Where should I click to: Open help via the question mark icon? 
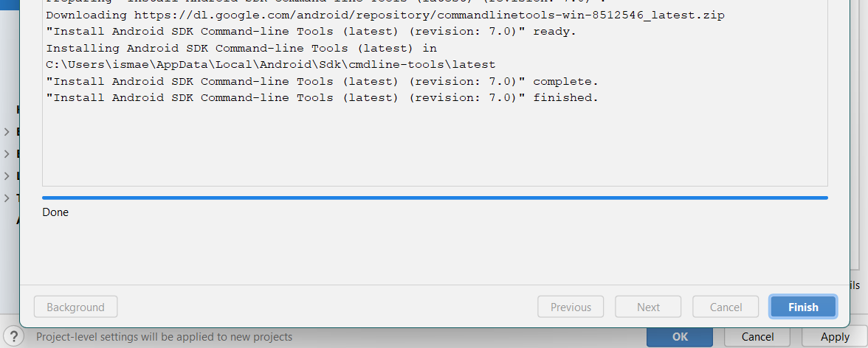tap(13, 336)
